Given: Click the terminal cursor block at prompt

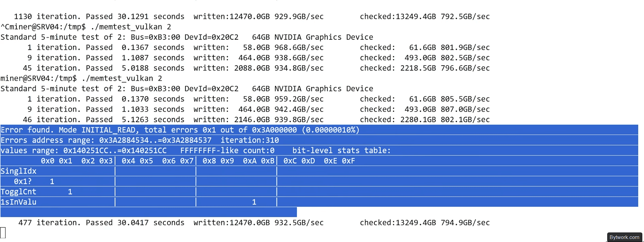Looking at the screenshot, I should coord(3,232).
